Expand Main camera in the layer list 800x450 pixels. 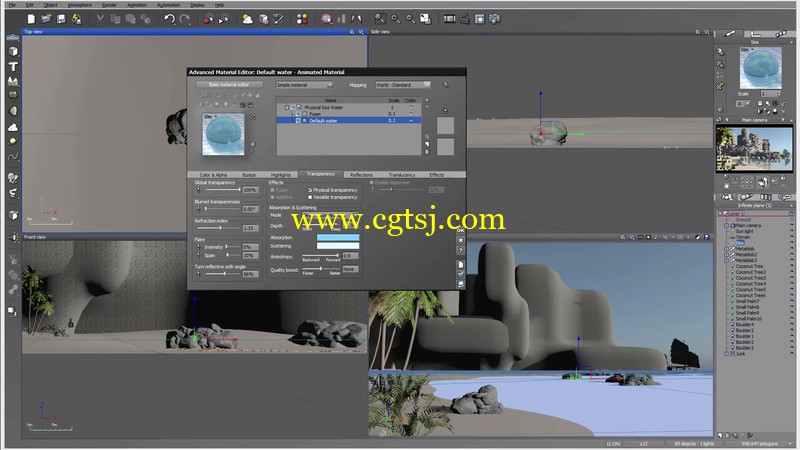click(727, 225)
